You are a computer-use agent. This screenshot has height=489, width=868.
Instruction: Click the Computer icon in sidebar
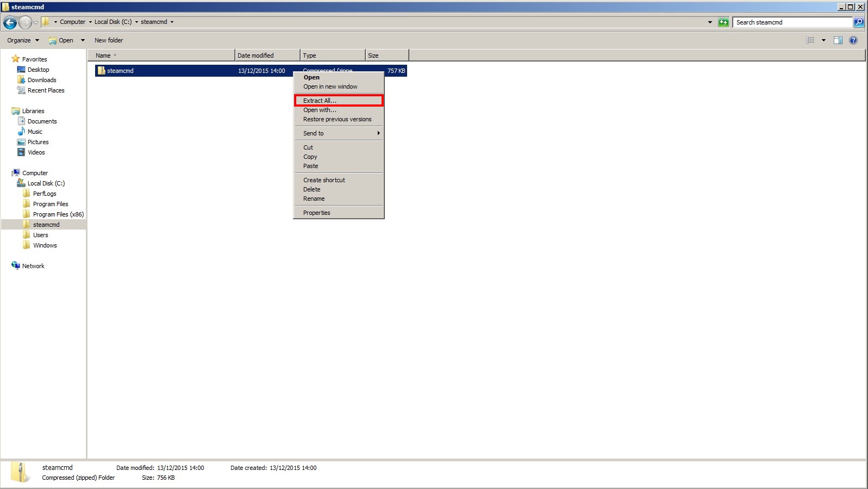16,173
